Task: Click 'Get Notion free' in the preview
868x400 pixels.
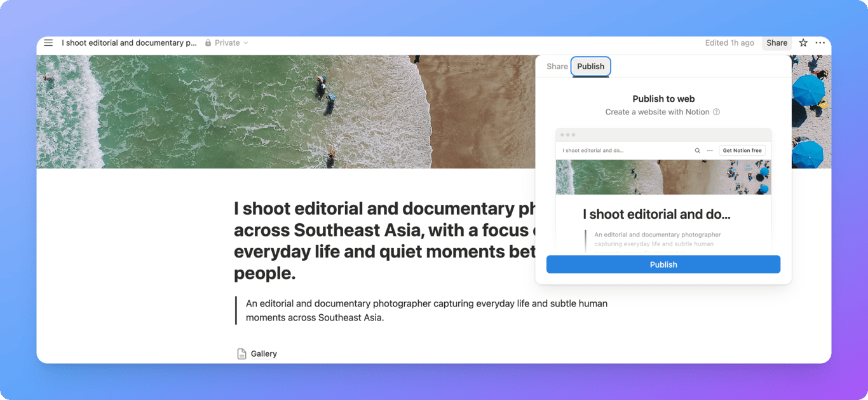Action: pyautogui.click(x=742, y=150)
